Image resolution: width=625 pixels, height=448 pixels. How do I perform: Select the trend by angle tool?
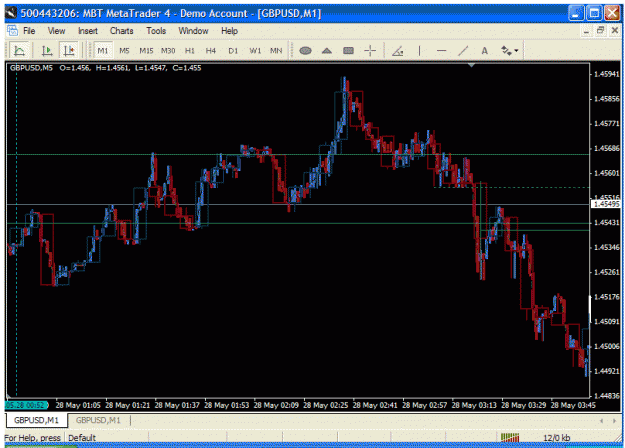tap(398, 51)
